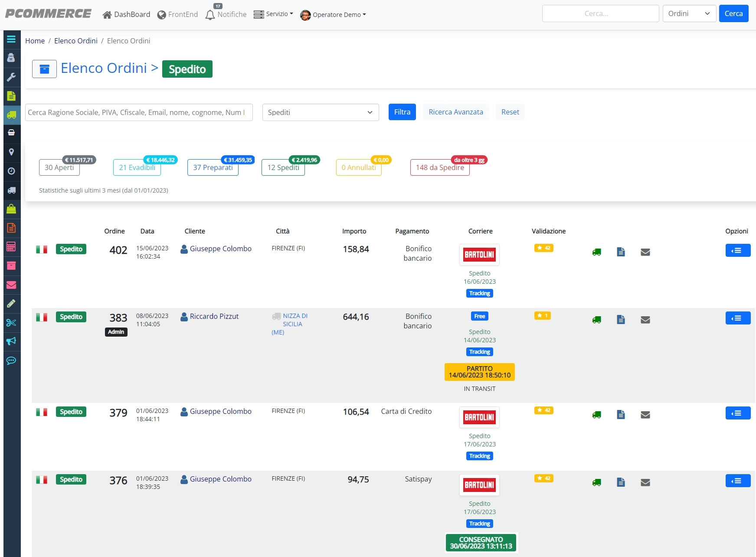This screenshot has width=756, height=557.
Task: Open the shopping basket sidebar icon
Action: point(11,132)
